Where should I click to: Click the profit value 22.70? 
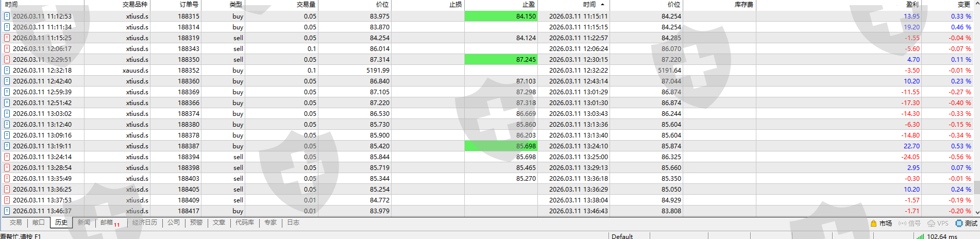point(911,146)
